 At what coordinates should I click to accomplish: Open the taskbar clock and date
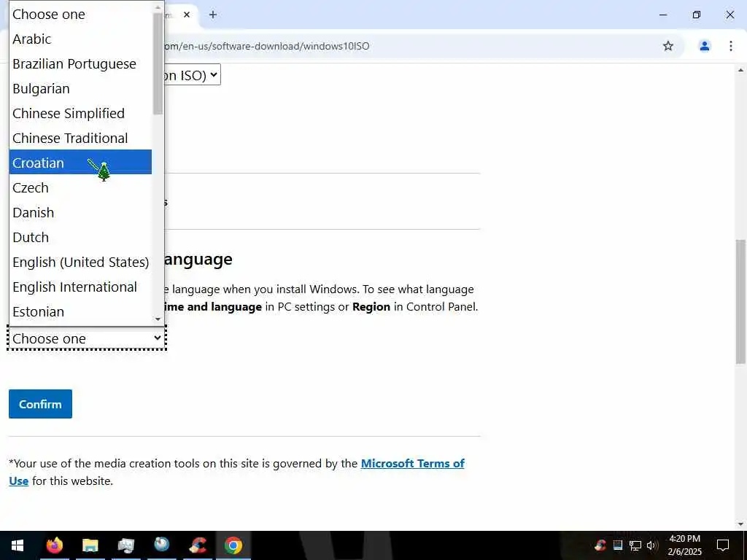click(684, 545)
